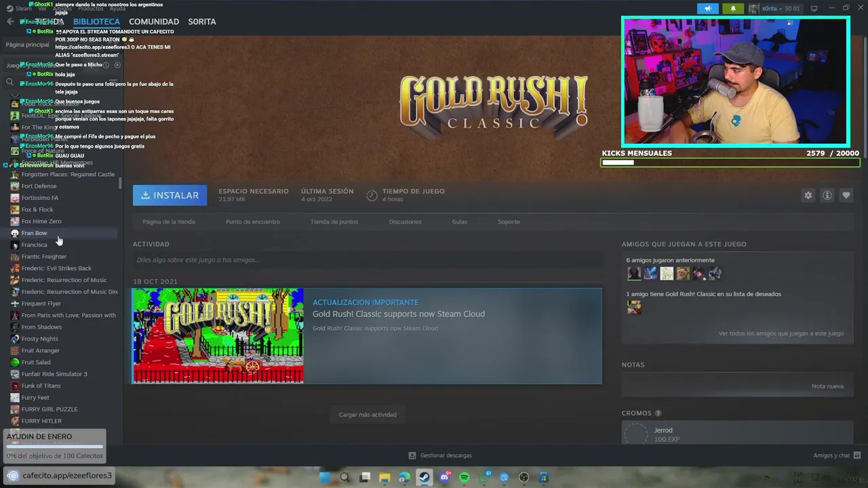The height and width of the screenshot is (488, 868).
Task: Open WhatsApp with 61 badge in taskbar
Action: pyautogui.click(x=485, y=477)
